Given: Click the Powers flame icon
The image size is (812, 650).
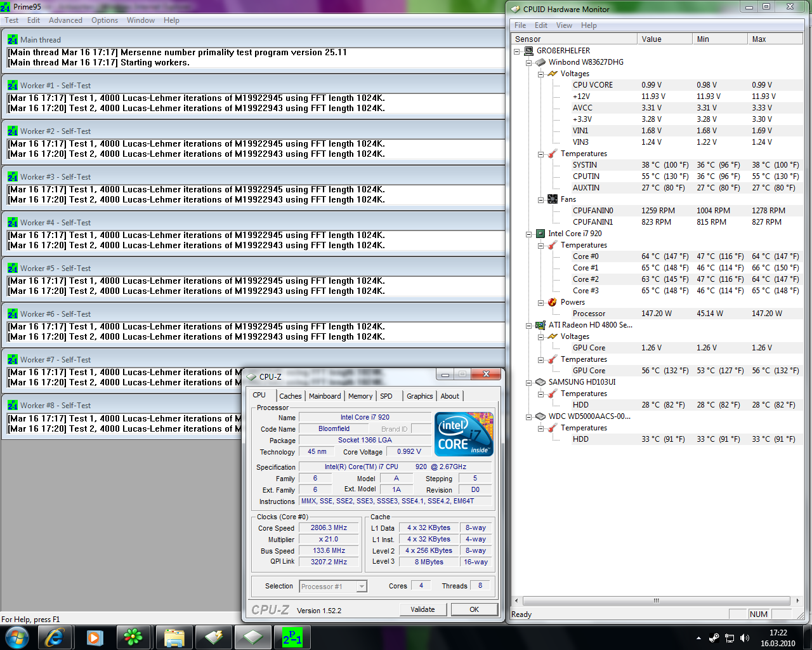Looking at the screenshot, I should pos(553,302).
